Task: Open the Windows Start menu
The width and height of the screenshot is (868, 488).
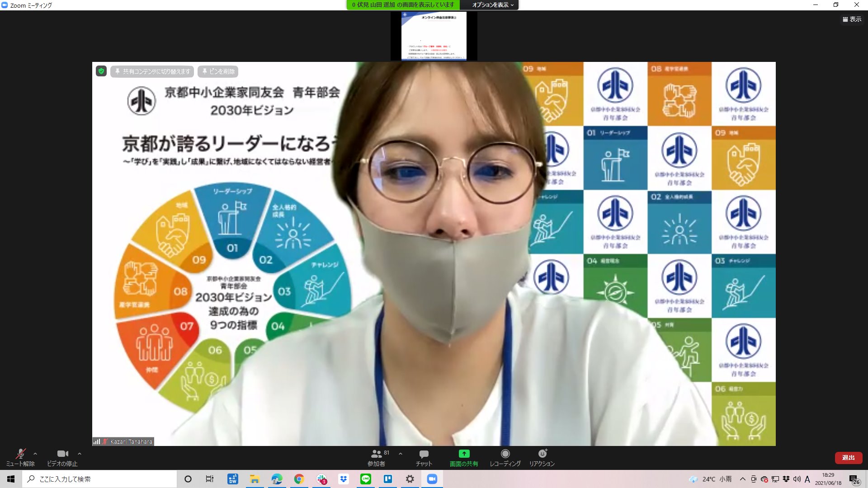Action: pos(11,479)
